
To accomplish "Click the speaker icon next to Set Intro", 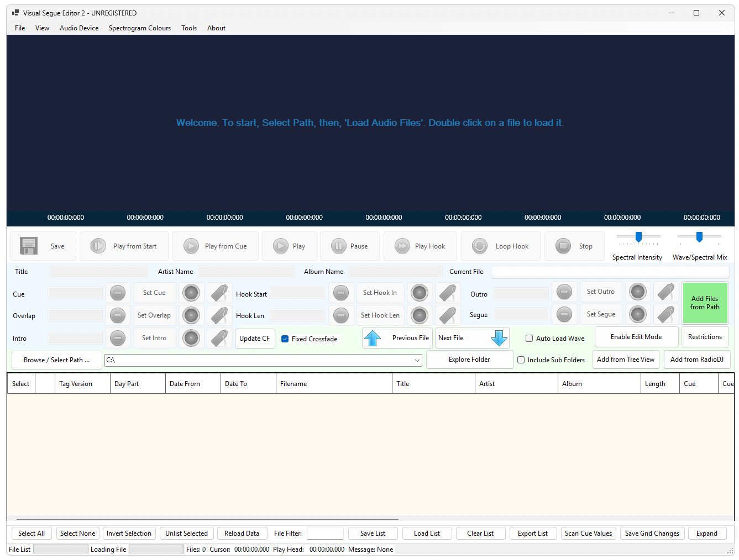I will click(x=191, y=338).
